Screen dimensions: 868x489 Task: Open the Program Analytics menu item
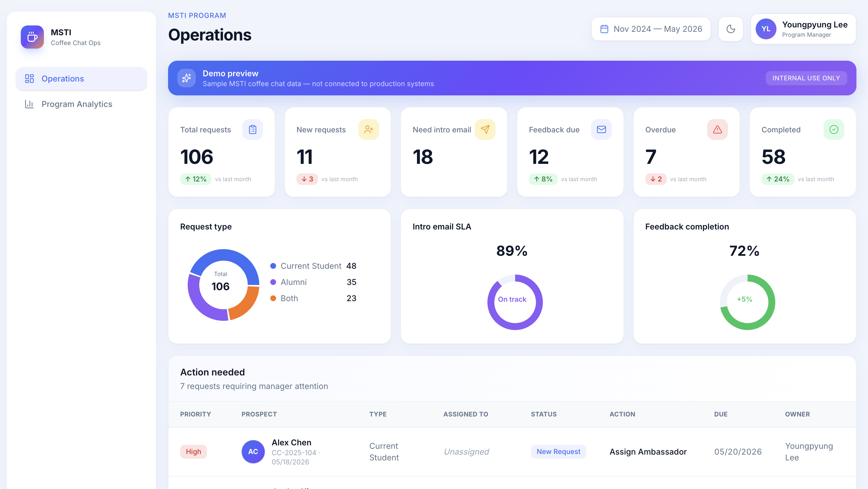[x=81, y=104]
